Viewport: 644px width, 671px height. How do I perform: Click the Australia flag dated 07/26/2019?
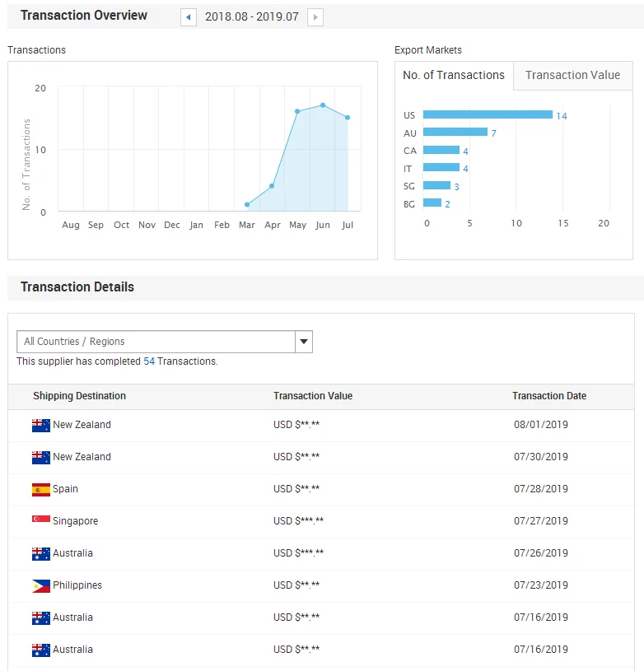tap(41, 554)
